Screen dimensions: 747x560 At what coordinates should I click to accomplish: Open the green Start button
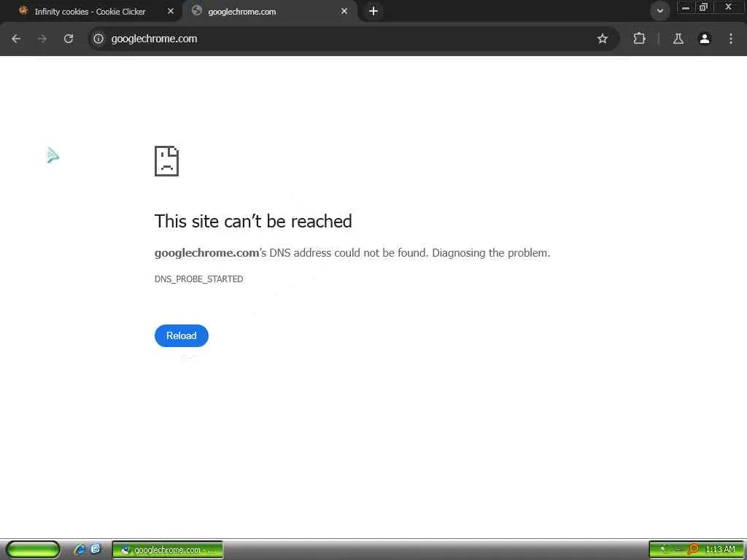[x=33, y=550]
